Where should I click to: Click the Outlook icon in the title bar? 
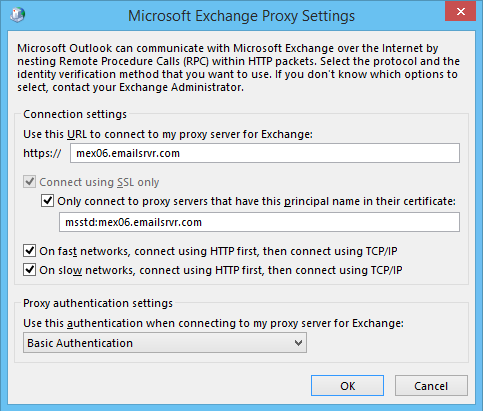17,15
